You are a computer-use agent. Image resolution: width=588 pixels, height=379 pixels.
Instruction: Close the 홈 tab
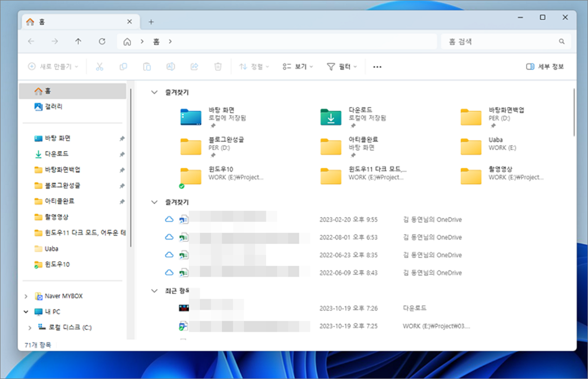coord(129,22)
